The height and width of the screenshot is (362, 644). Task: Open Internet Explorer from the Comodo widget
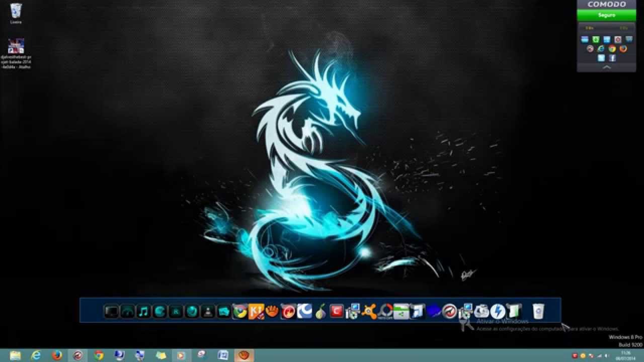click(x=601, y=49)
